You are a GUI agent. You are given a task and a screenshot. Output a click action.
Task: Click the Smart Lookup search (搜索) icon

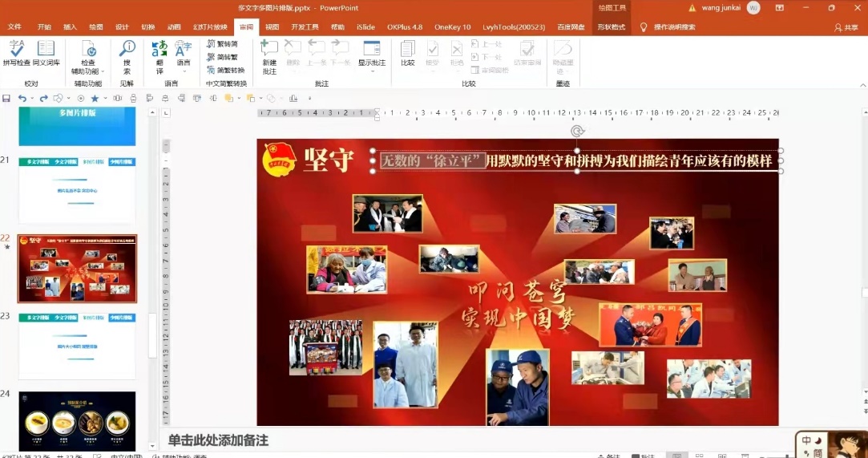(127, 56)
